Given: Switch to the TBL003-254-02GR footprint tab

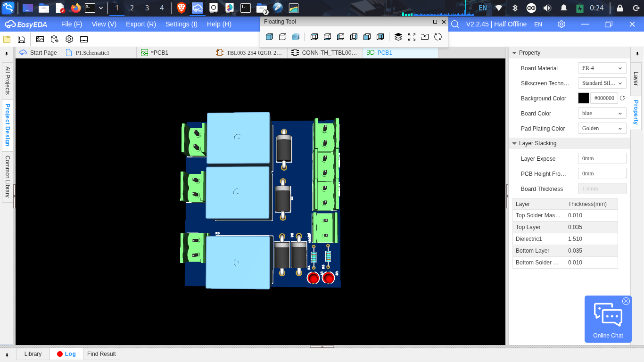Looking at the screenshot, I should pos(250,53).
